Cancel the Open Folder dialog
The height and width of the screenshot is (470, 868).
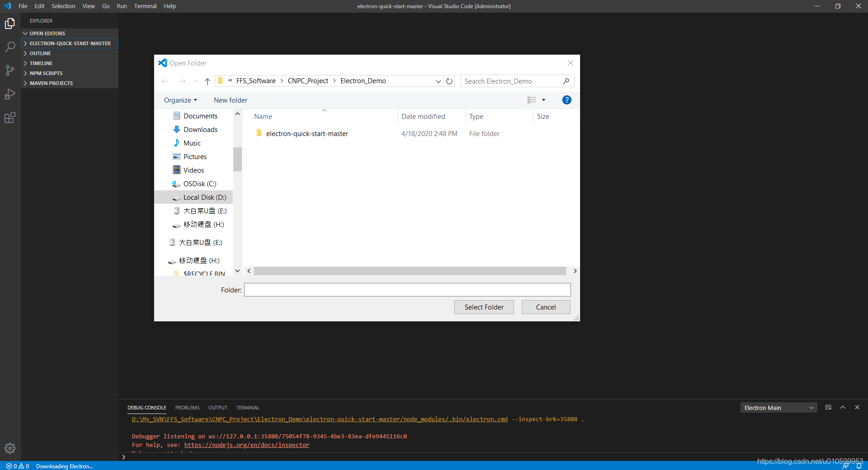click(x=546, y=307)
